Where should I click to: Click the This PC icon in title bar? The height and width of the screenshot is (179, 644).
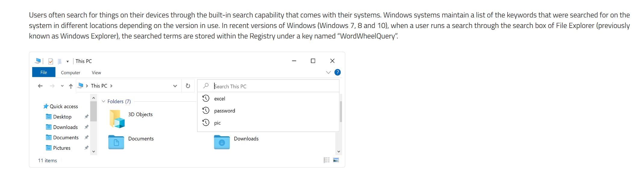click(38, 61)
